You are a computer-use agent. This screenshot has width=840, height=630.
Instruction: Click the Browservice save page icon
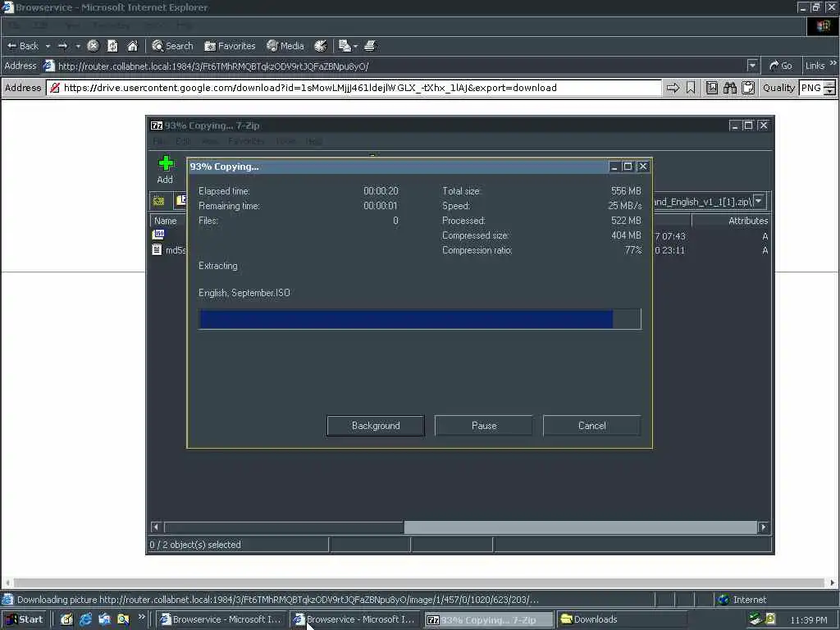coord(712,88)
